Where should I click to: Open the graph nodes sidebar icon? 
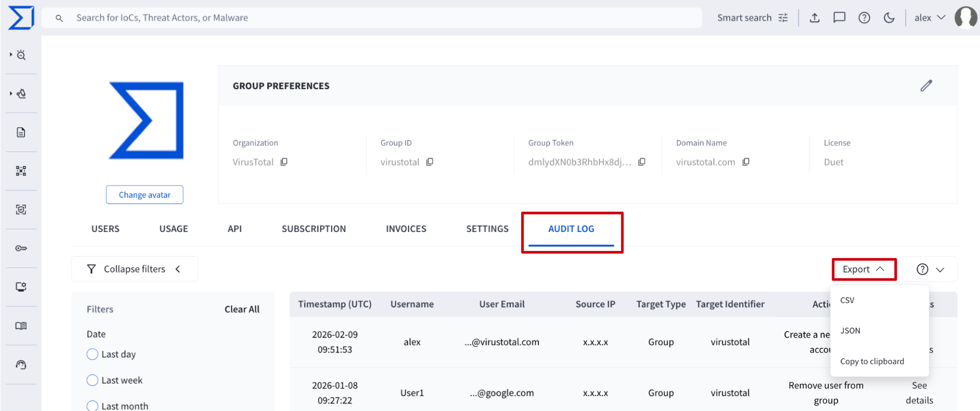(21, 171)
